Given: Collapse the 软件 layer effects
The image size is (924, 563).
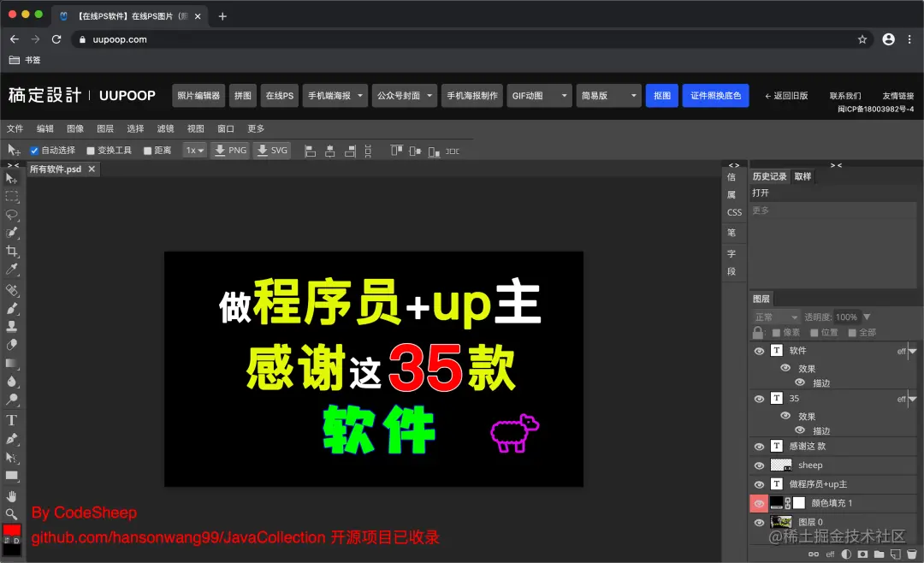Looking at the screenshot, I should 910,350.
